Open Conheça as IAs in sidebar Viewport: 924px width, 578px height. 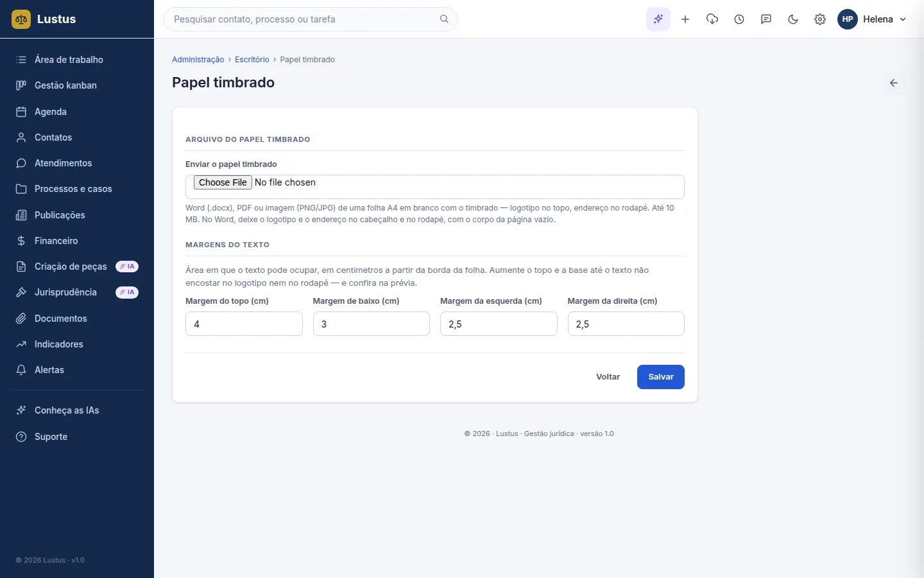77,410
